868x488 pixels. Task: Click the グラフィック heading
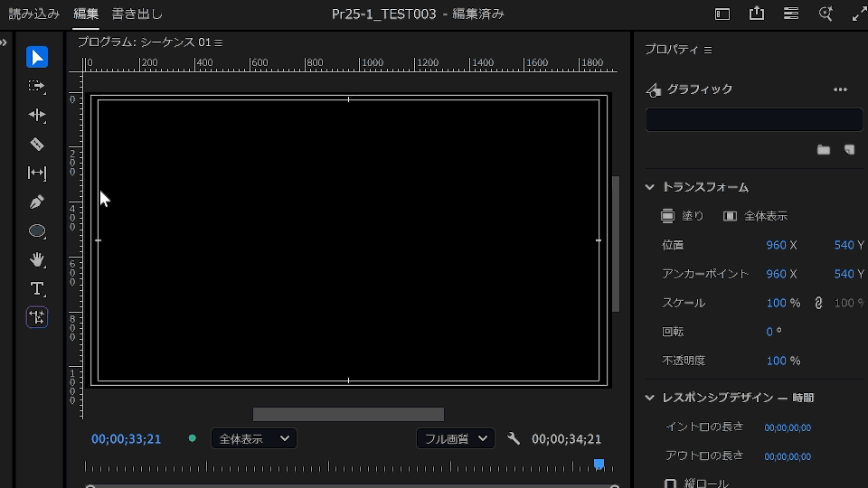click(x=700, y=89)
